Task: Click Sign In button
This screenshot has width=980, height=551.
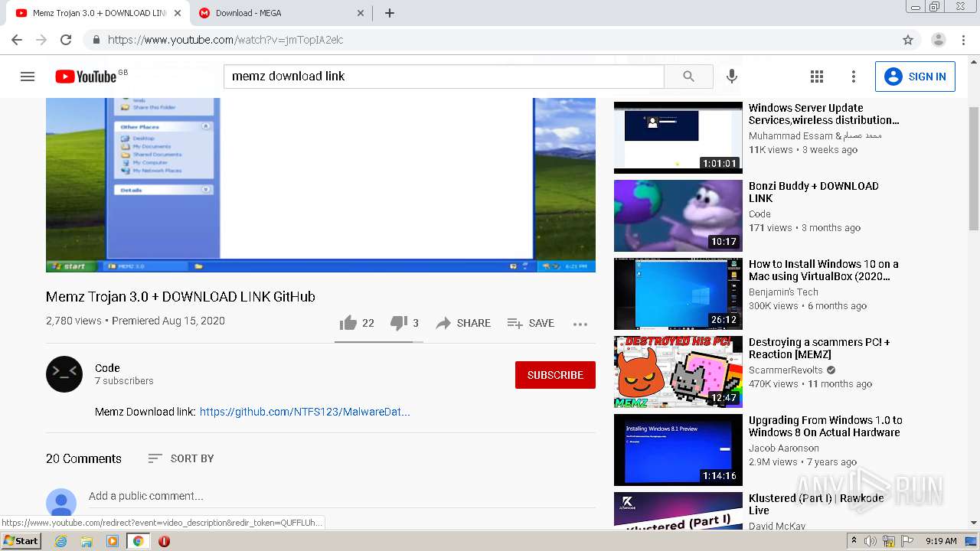Action: pyautogui.click(x=915, y=77)
